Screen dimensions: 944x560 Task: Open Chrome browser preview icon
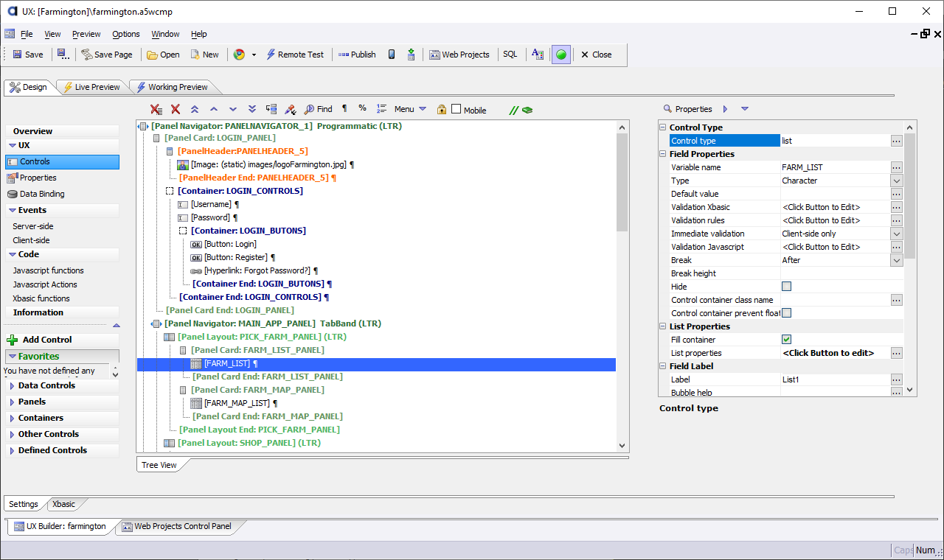coord(239,55)
